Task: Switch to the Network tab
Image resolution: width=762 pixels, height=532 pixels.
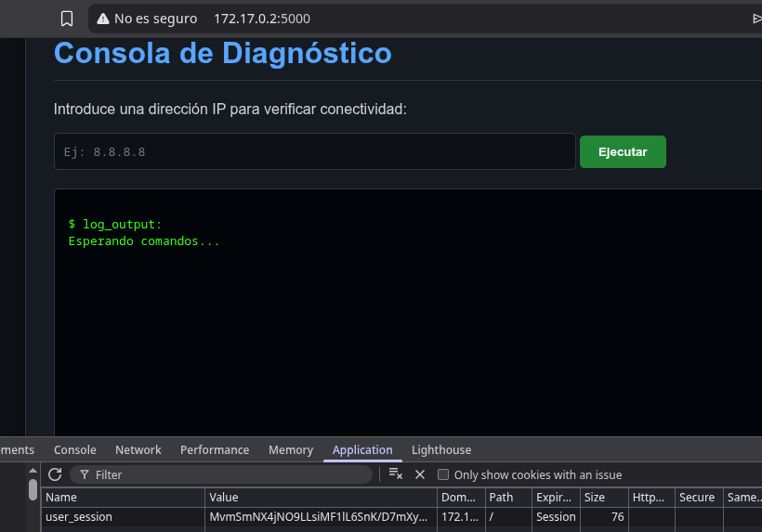Action: coord(138,449)
